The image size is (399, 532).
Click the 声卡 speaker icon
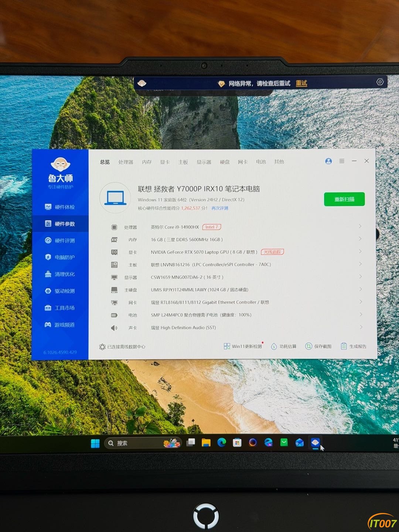pyautogui.click(x=114, y=328)
